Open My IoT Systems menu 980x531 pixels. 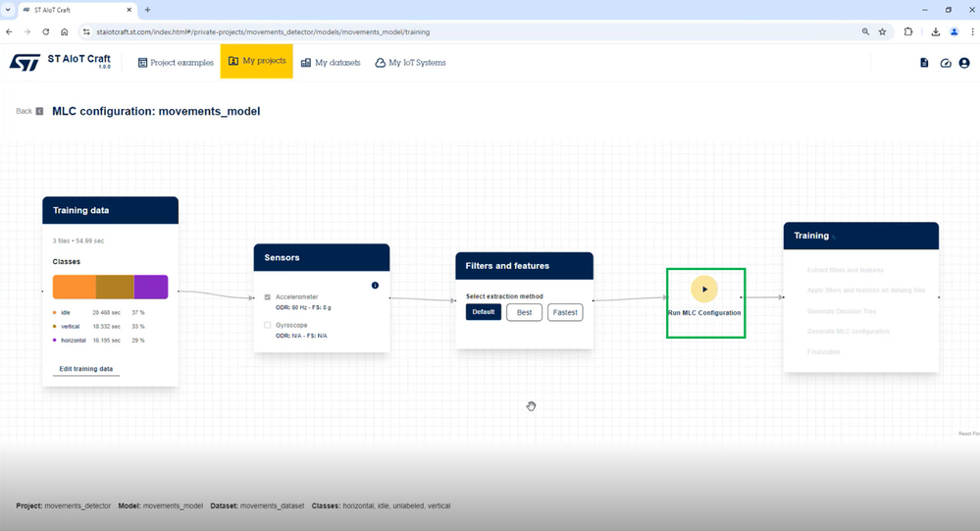410,63
